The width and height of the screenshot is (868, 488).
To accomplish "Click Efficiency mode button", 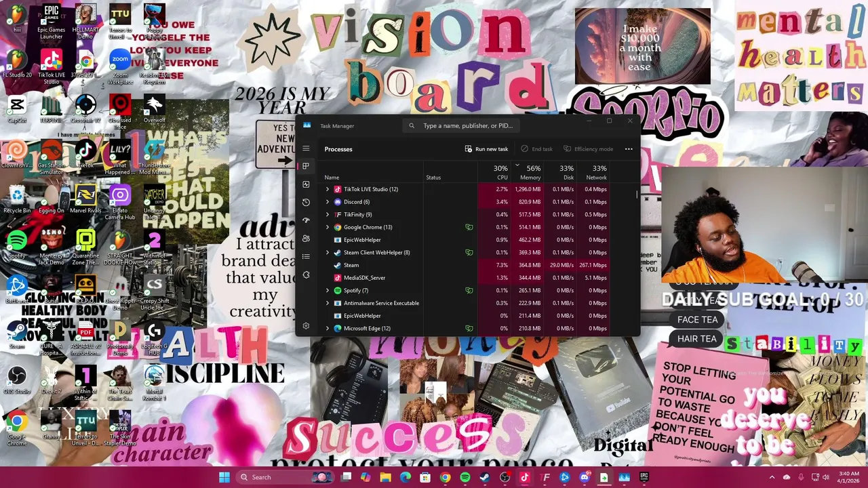I will pos(588,149).
